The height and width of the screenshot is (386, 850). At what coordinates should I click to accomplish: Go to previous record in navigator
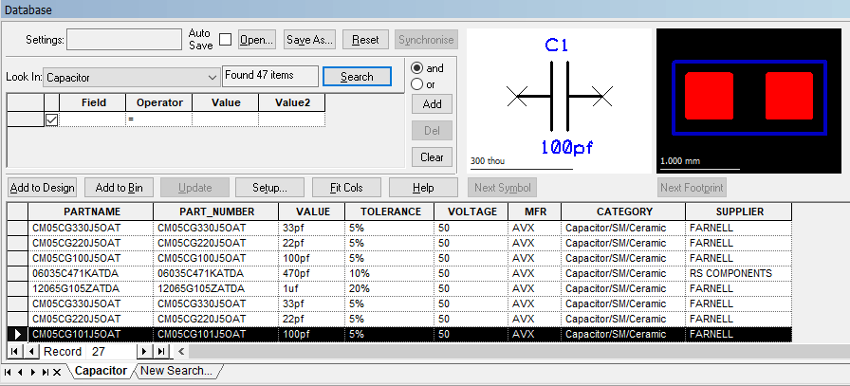pos(31,351)
